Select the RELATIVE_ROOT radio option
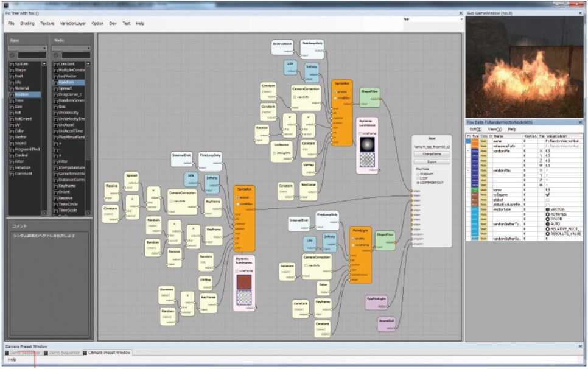 tap(547, 229)
